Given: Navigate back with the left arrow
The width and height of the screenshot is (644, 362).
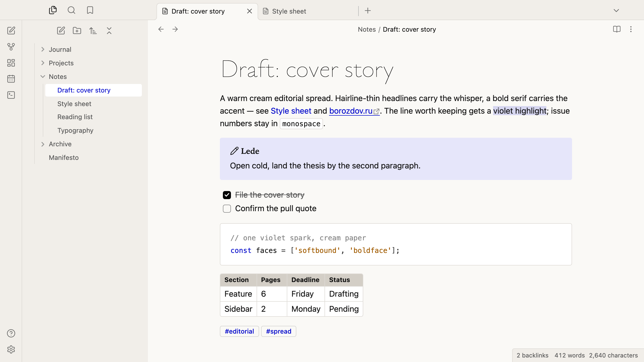Looking at the screenshot, I should pos(161,29).
